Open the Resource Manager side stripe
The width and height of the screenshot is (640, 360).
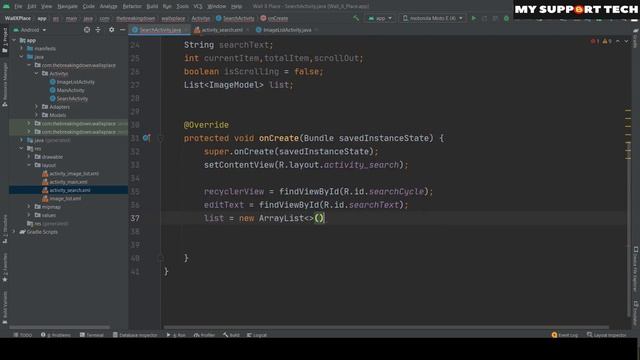[4, 84]
